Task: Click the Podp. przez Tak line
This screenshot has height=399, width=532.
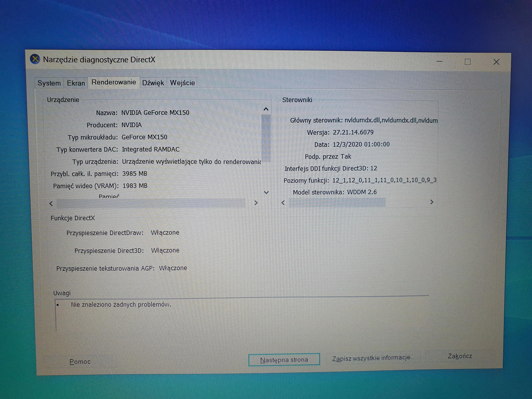Action: pos(328,157)
